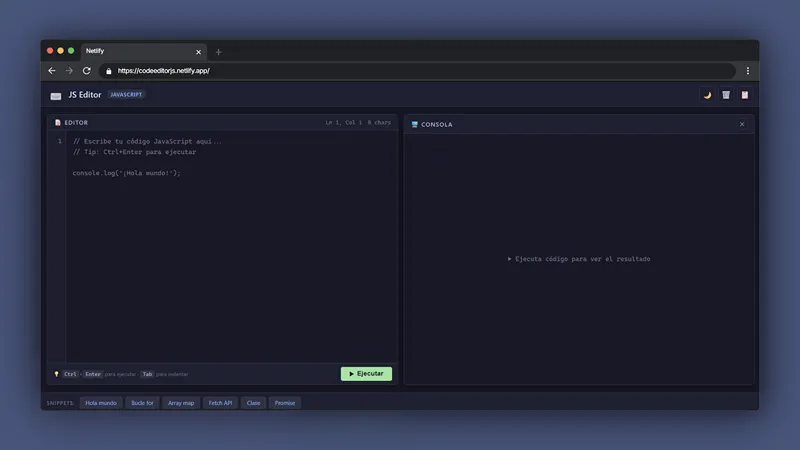
Task: Insert the Hola mundo snippet
Action: click(x=101, y=403)
